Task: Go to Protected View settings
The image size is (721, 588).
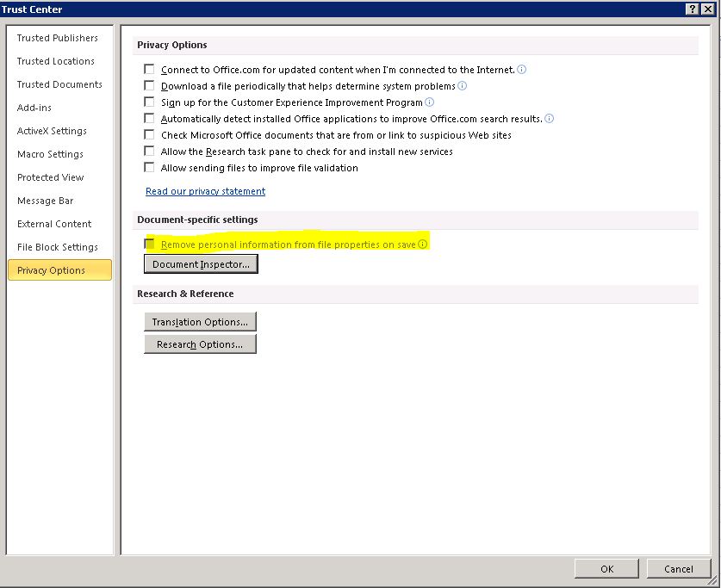Action: click(x=51, y=177)
